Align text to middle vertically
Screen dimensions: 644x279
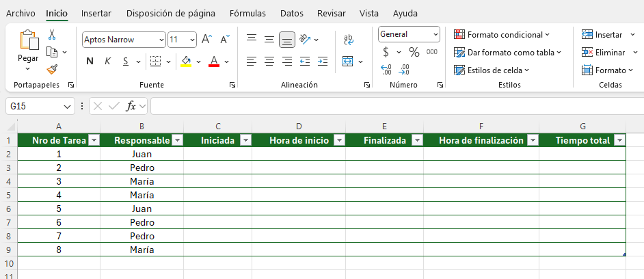point(269,40)
